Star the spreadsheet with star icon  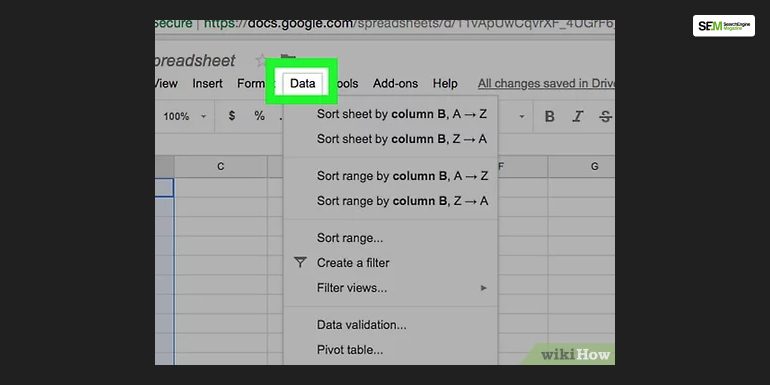(261, 60)
